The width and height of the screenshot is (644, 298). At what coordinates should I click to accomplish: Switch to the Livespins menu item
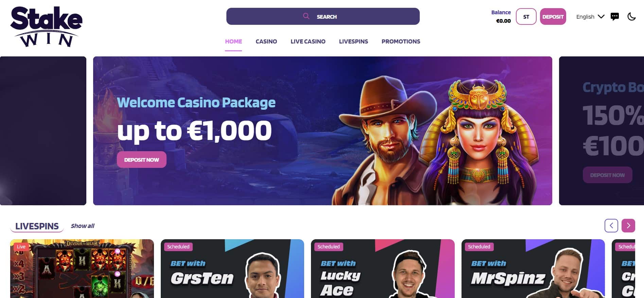click(x=353, y=41)
